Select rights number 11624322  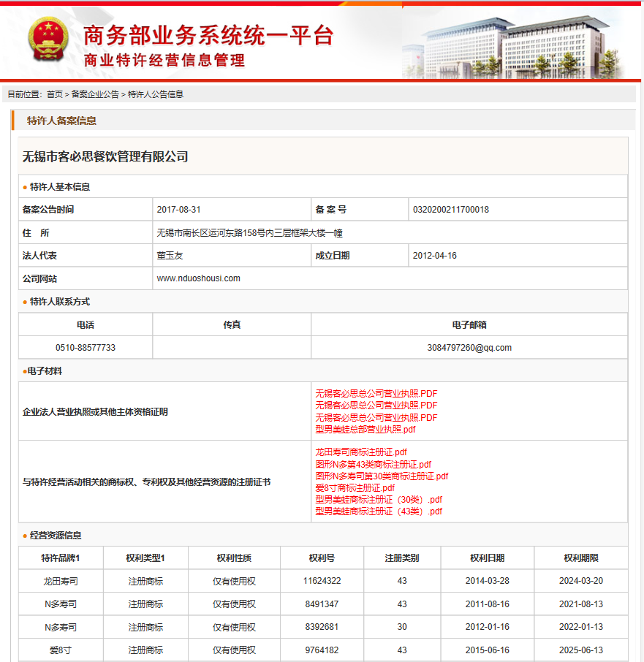pos(322,581)
